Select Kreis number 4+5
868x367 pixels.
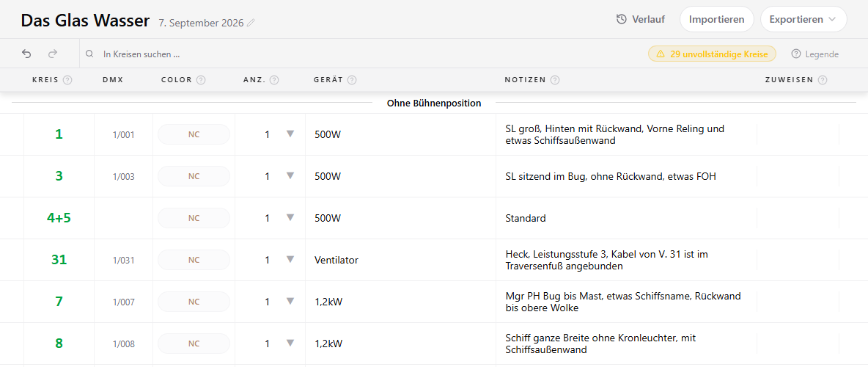(x=59, y=218)
